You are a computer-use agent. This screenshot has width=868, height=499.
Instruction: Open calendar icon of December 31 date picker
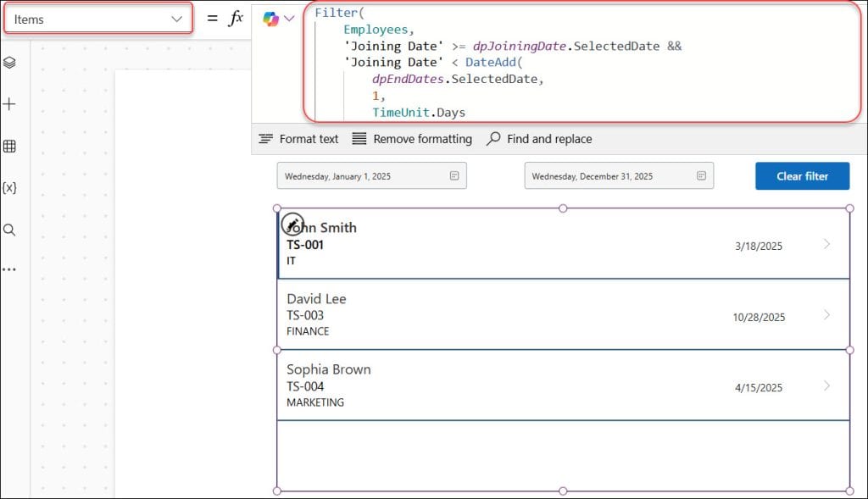click(x=701, y=176)
